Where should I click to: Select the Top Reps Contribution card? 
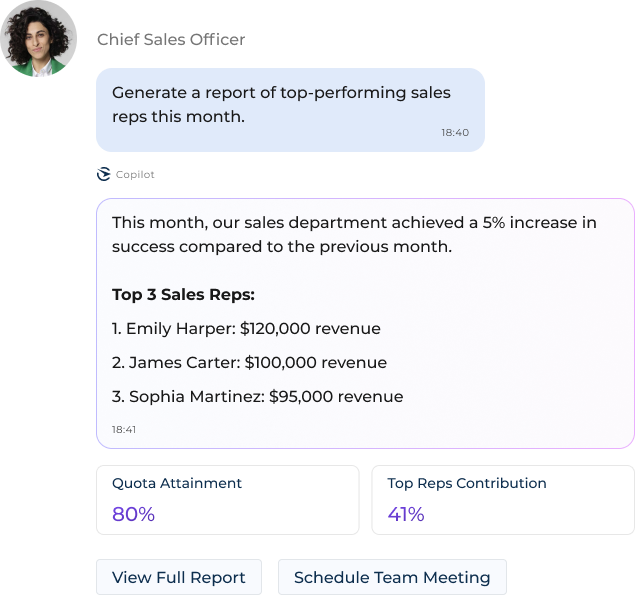click(x=503, y=499)
